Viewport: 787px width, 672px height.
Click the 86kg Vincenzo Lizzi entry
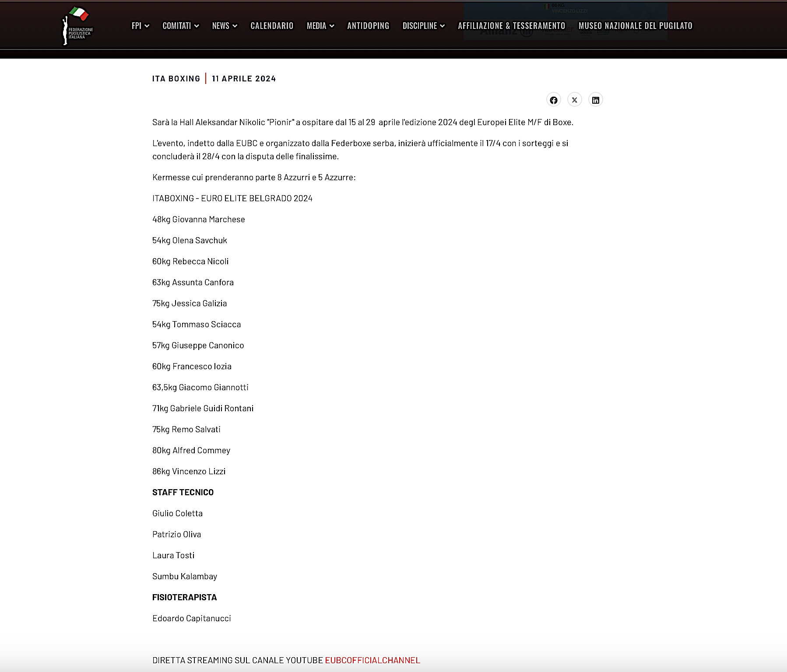click(189, 471)
